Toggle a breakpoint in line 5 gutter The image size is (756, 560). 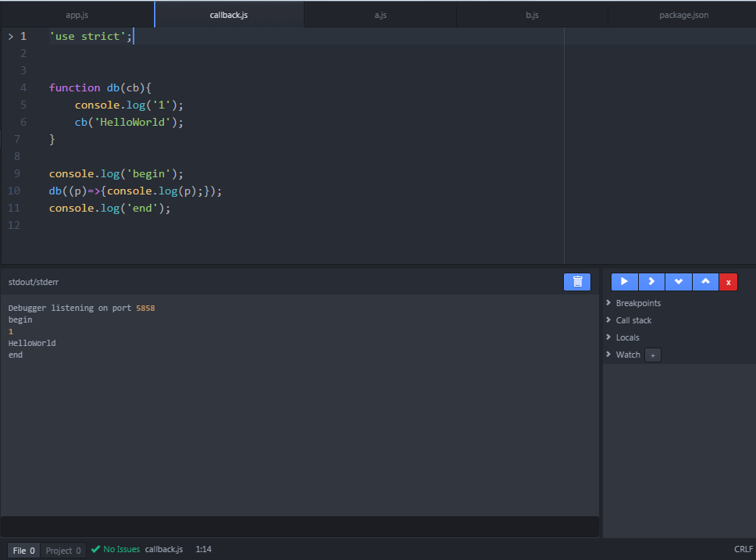click(11, 105)
